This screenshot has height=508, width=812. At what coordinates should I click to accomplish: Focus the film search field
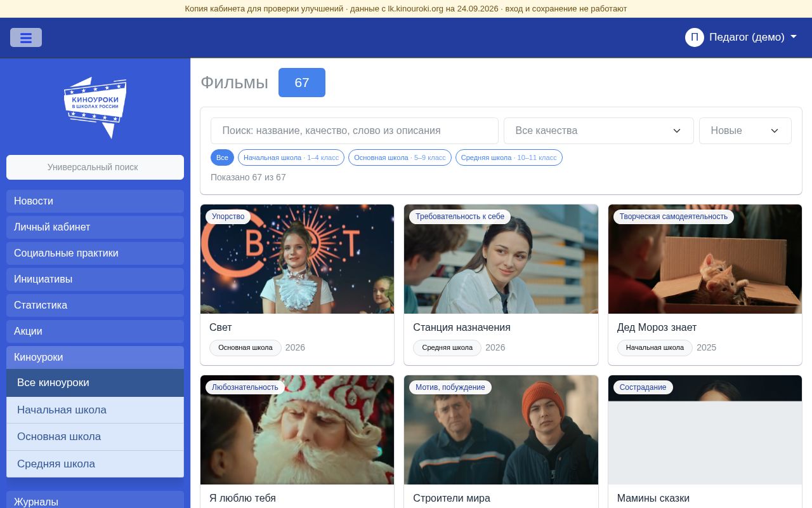click(355, 131)
